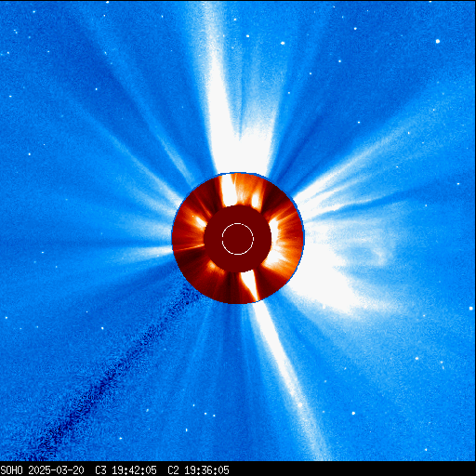The height and width of the screenshot is (476, 476).
Task: Select the long bright streamer extending south-southwest
Action: coord(285,372)
